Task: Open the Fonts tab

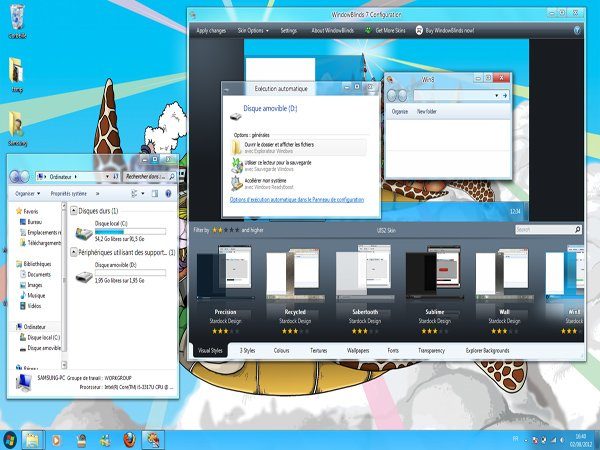Action: coord(393,351)
